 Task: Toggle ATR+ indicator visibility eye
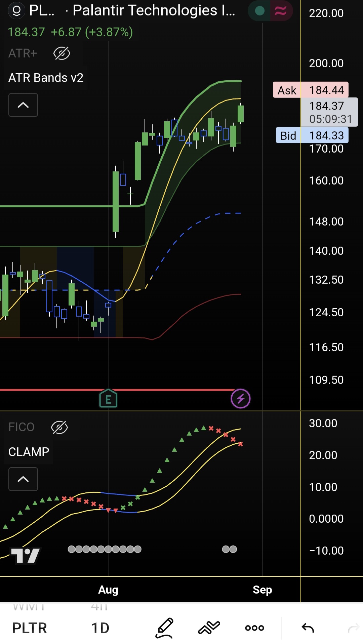(x=62, y=53)
